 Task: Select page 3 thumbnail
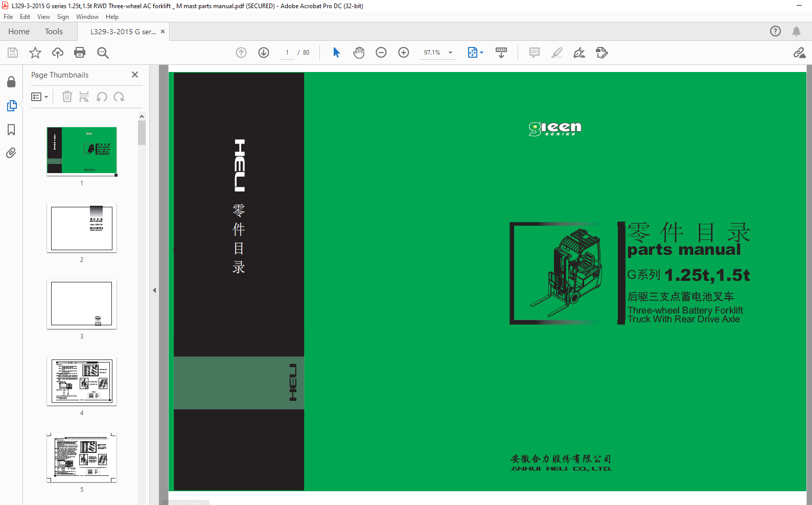82,304
